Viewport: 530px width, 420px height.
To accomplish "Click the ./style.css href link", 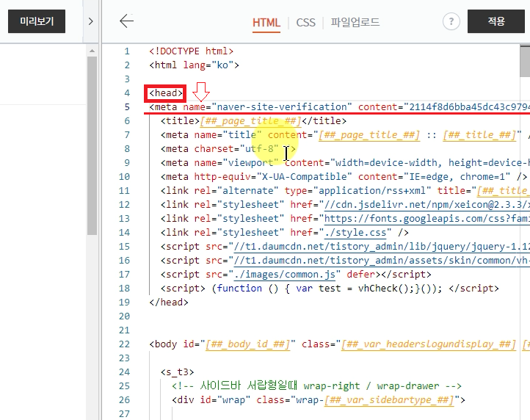I will [355, 232].
